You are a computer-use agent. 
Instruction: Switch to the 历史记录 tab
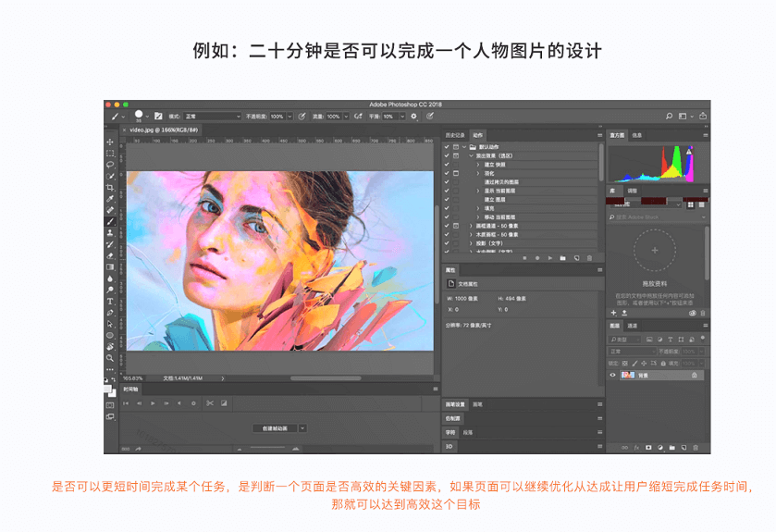pos(455,135)
